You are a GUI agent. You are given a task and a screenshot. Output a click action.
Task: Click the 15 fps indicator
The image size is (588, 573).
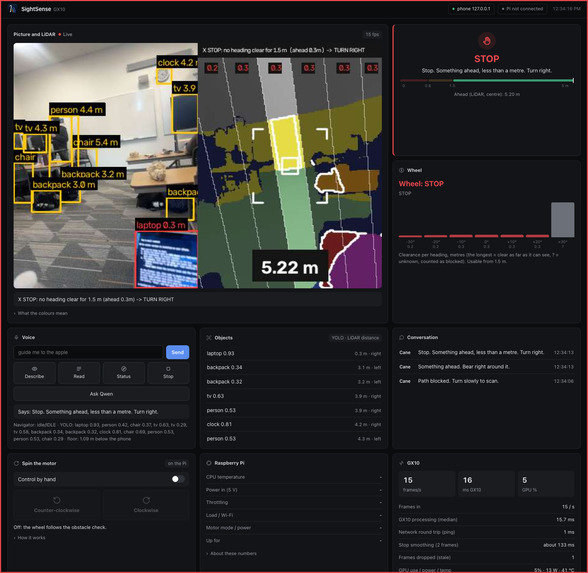tap(372, 34)
